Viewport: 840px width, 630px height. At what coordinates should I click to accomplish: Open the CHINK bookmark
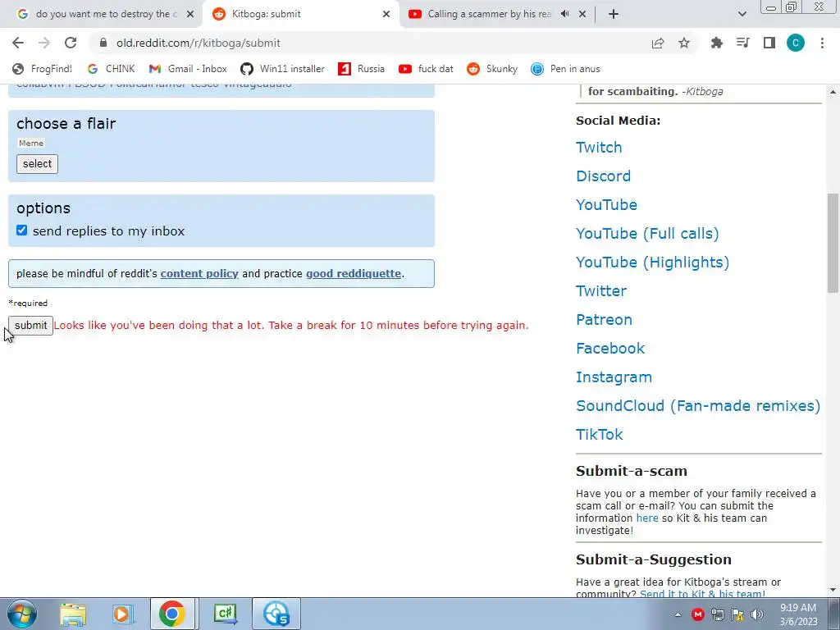[x=112, y=69]
